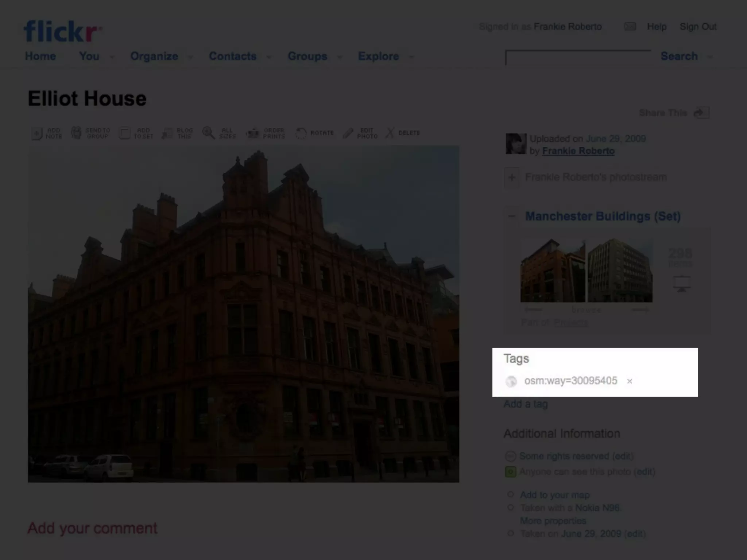Image resolution: width=747 pixels, height=560 pixels.
Task: Click the Order Prints icon
Action: [x=253, y=133]
